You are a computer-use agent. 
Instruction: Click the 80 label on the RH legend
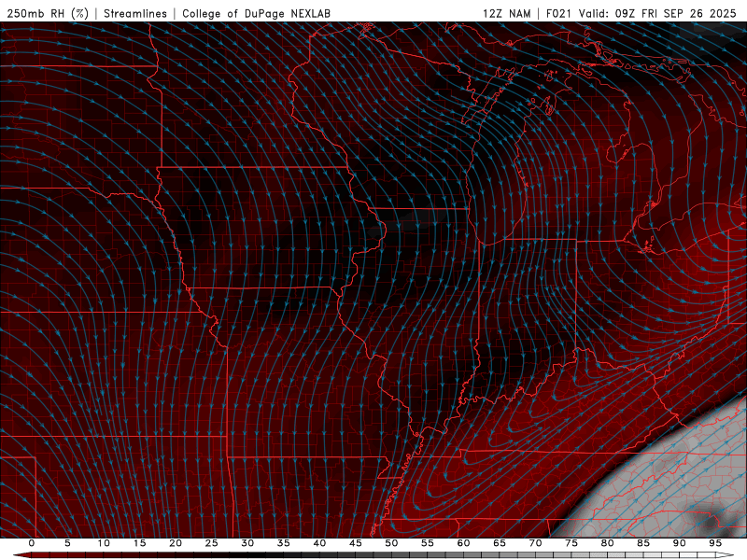point(607,543)
